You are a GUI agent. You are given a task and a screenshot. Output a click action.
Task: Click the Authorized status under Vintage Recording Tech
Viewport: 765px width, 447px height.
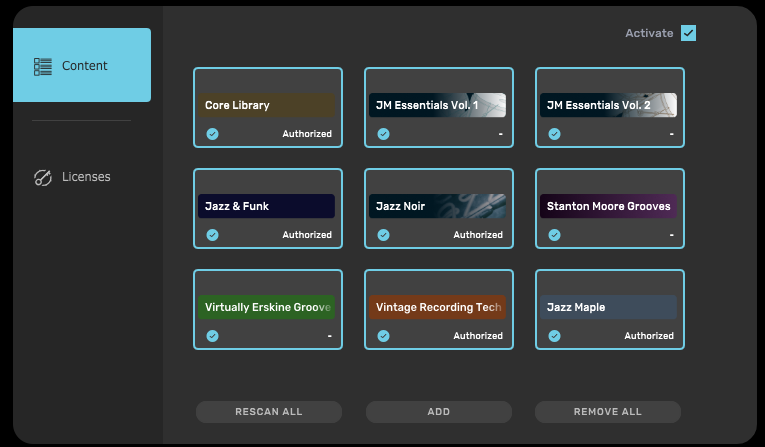point(478,336)
